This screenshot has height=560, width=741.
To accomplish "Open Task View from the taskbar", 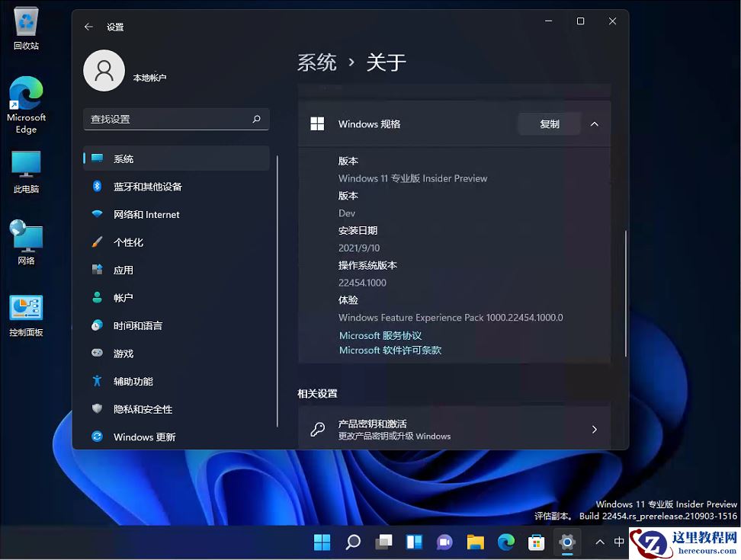I will tap(383, 542).
